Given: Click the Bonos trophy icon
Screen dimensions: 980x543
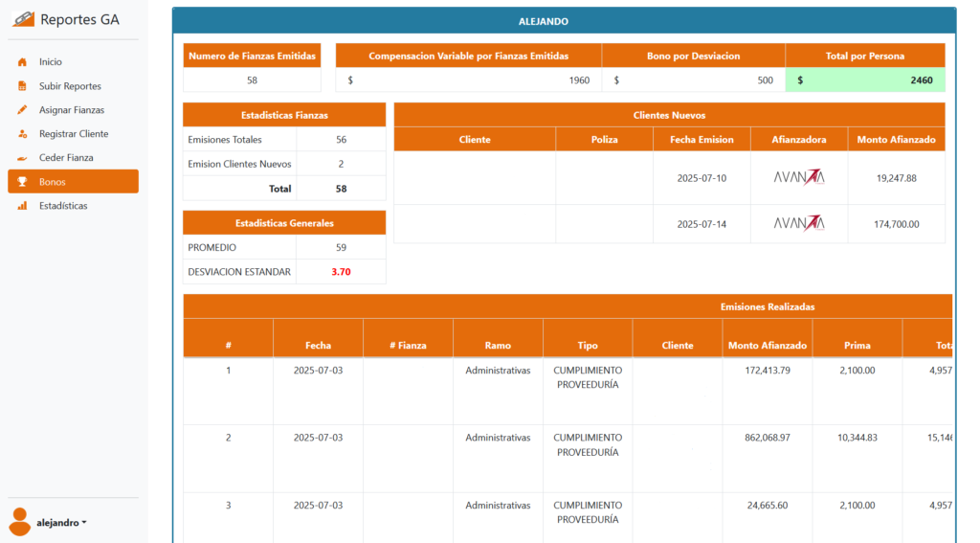Looking at the screenshot, I should (x=22, y=182).
